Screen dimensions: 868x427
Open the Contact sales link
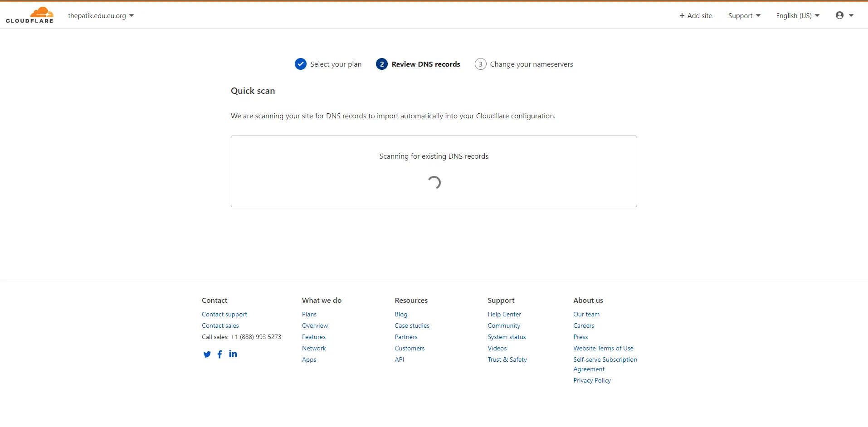[x=220, y=325]
